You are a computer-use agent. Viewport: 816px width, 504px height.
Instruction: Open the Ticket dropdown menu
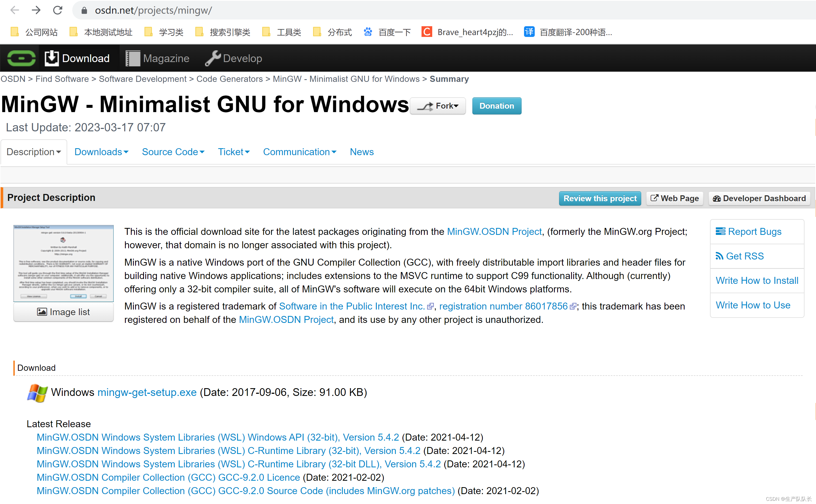click(x=233, y=152)
